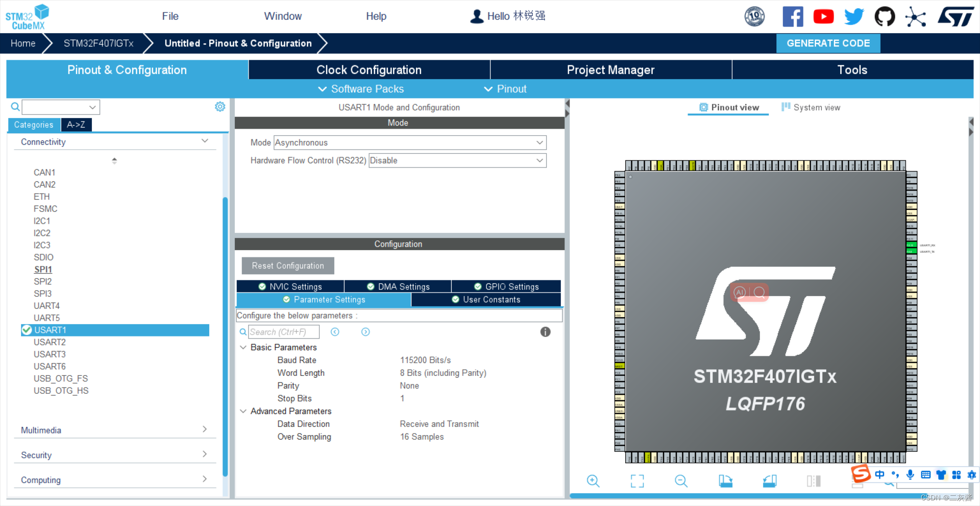Open Sogou skin shirt icon
The height and width of the screenshot is (506, 980).
click(941, 475)
